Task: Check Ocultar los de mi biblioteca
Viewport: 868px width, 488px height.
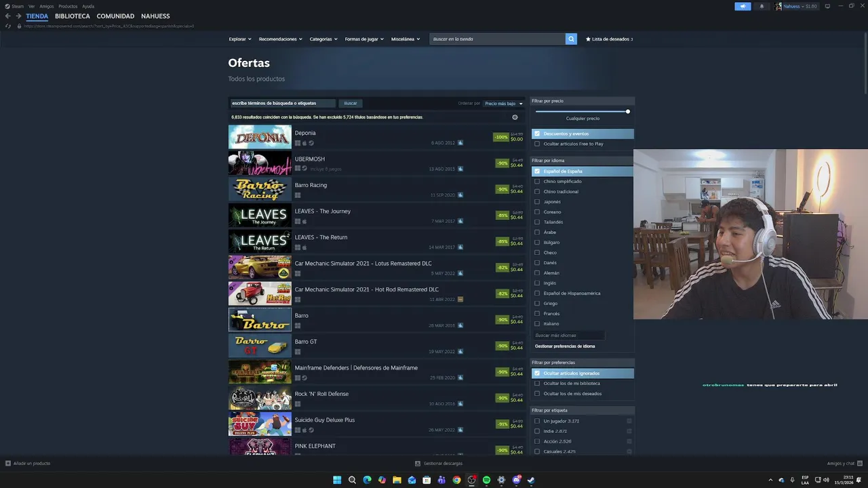Action: tap(537, 384)
